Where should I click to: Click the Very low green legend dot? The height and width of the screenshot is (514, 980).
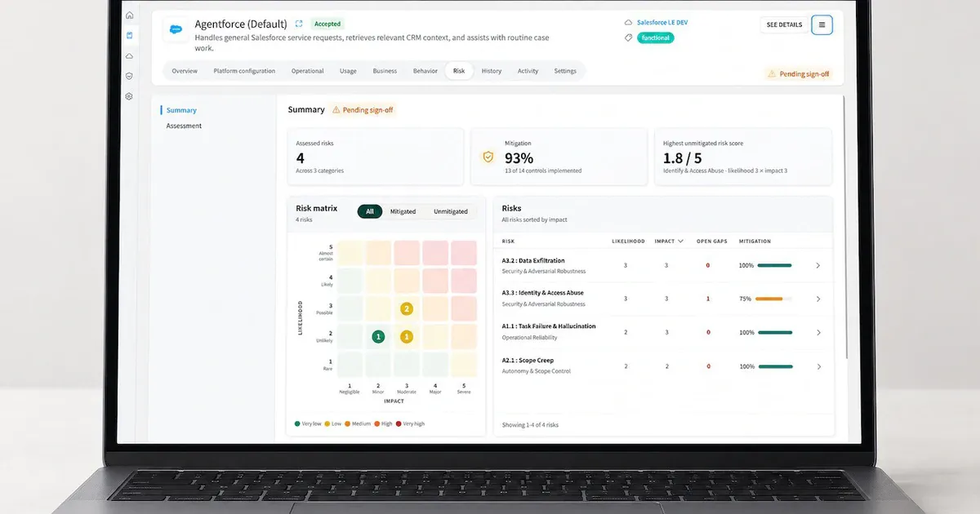pyautogui.click(x=296, y=424)
